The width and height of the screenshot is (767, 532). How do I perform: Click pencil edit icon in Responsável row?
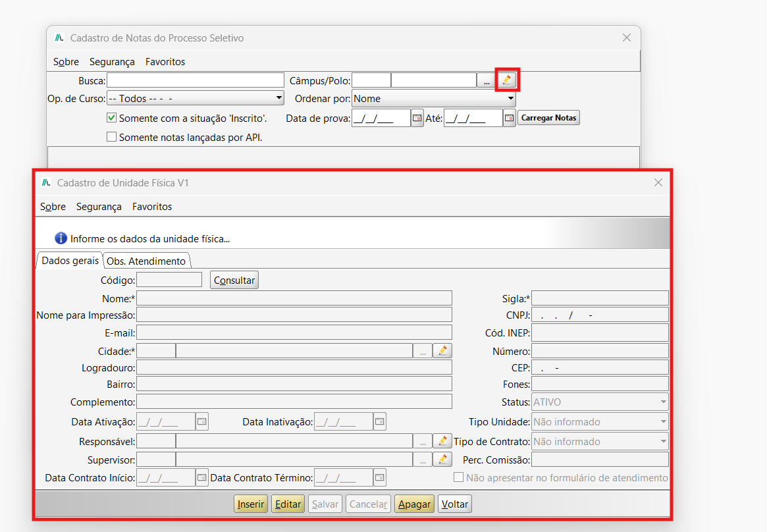(442, 441)
